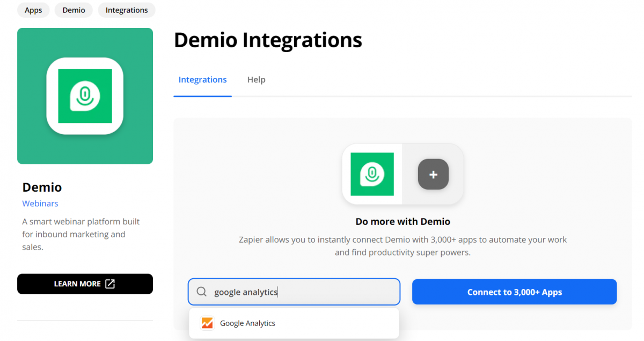Click the Demio icon in the pairing widget
Viewport: 644px width, 341px height.
[x=372, y=175]
